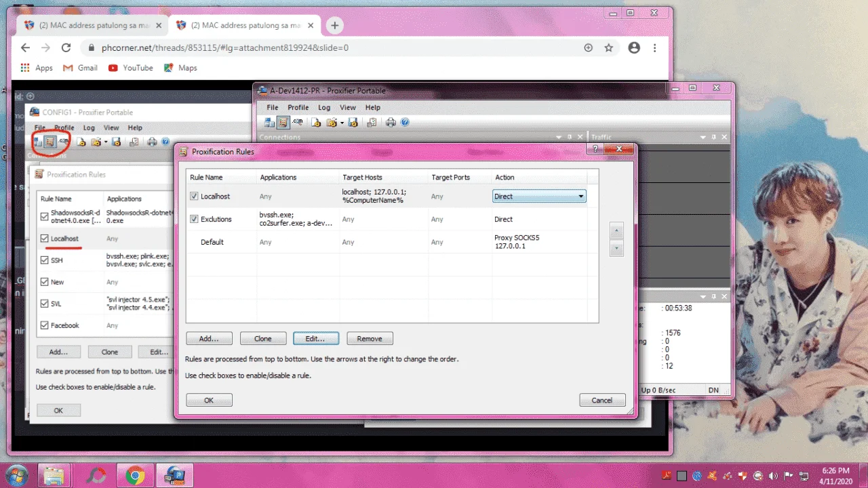Click Open Profile folder icon in A-Dev1412-PR toolbar
This screenshot has height=488, width=868.
(x=332, y=123)
